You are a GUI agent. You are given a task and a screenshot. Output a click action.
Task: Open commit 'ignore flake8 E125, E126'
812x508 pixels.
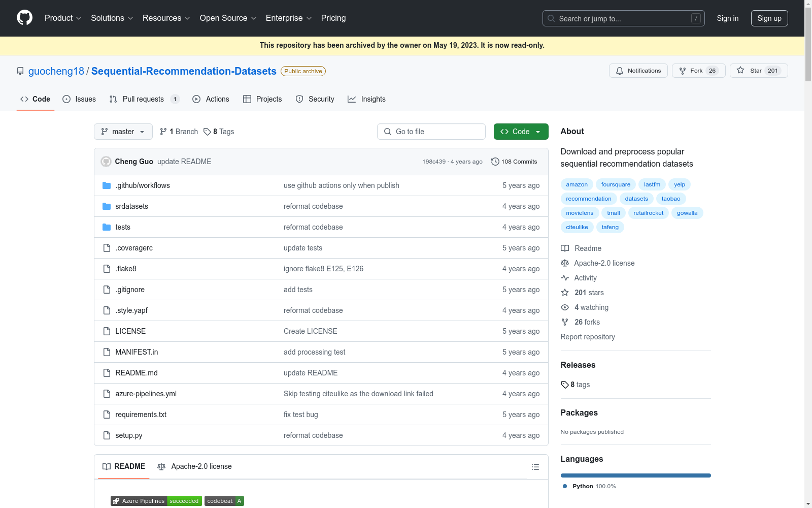coord(323,269)
